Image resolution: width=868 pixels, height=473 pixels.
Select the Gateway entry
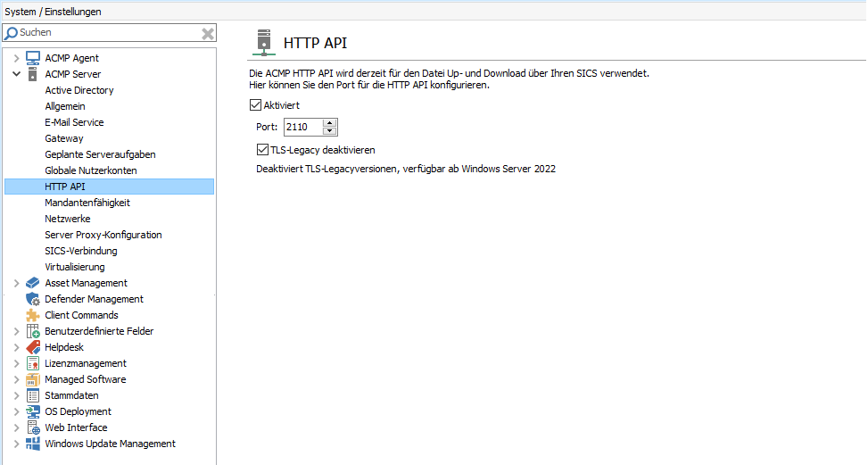[x=64, y=138]
